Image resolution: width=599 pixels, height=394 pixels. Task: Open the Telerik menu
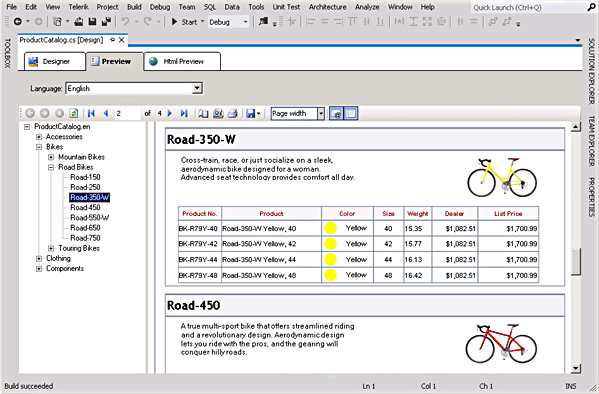78,7
